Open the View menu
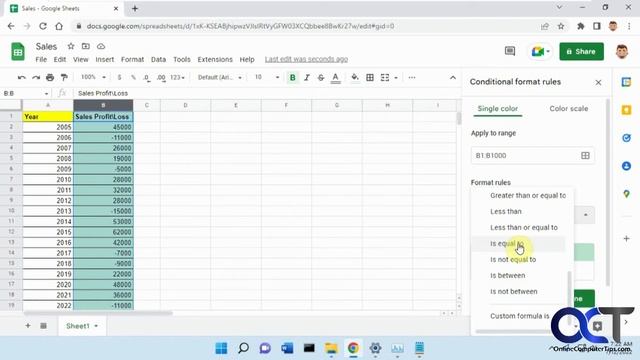The width and height of the screenshot is (640, 360). pos(81,59)
